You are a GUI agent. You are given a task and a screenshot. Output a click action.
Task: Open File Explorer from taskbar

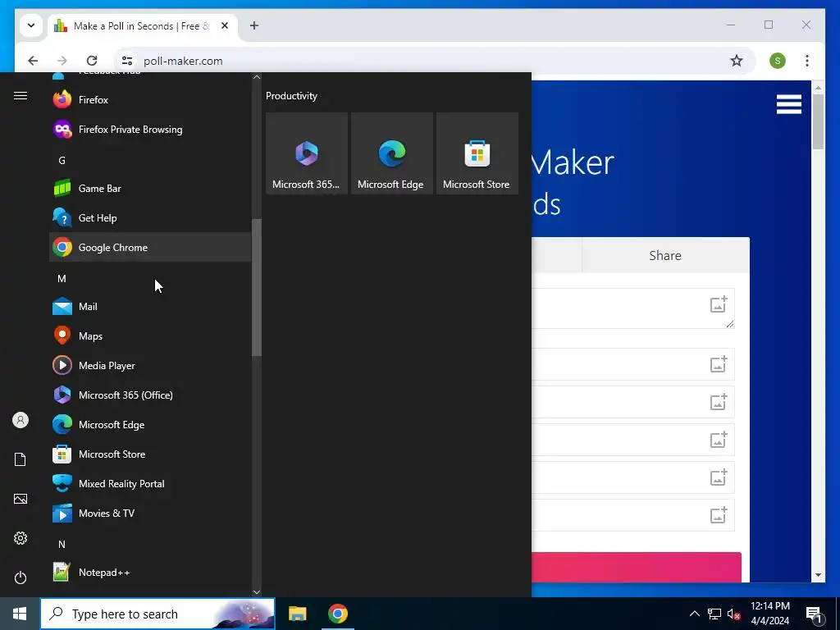(297, 614)
